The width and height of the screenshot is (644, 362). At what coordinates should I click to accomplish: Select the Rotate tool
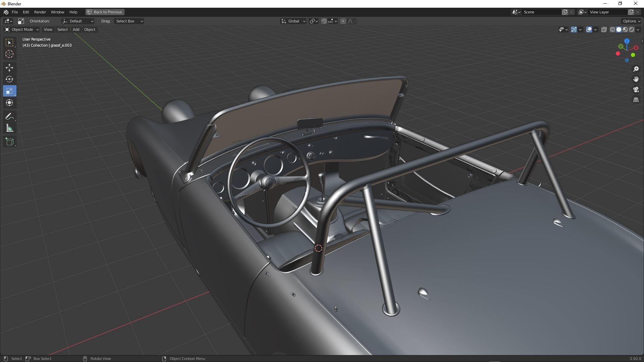(9, 79)
